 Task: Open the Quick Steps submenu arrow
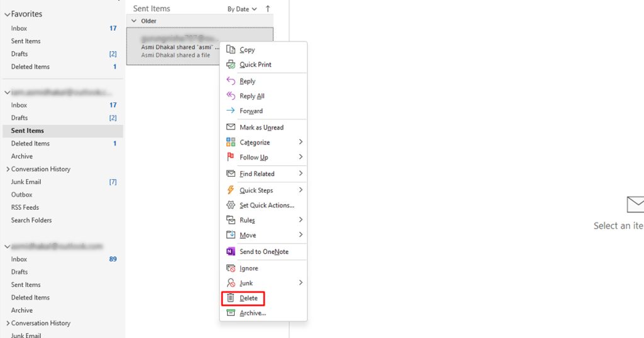point(301,190)
